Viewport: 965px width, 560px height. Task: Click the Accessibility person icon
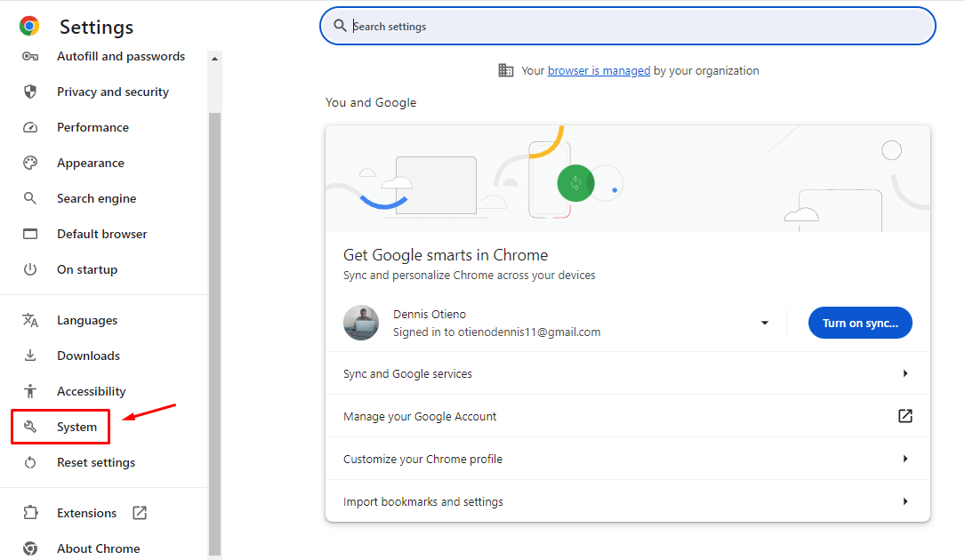[x=30, y=391]
